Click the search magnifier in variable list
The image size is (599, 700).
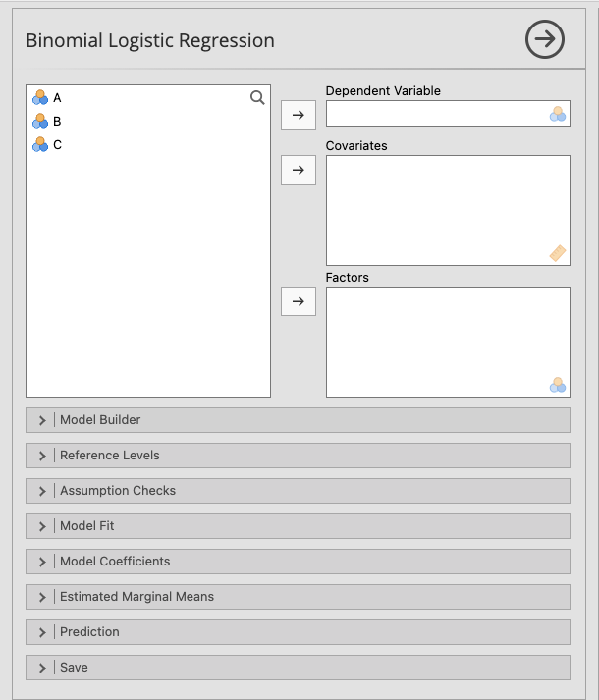coord(257,97)
